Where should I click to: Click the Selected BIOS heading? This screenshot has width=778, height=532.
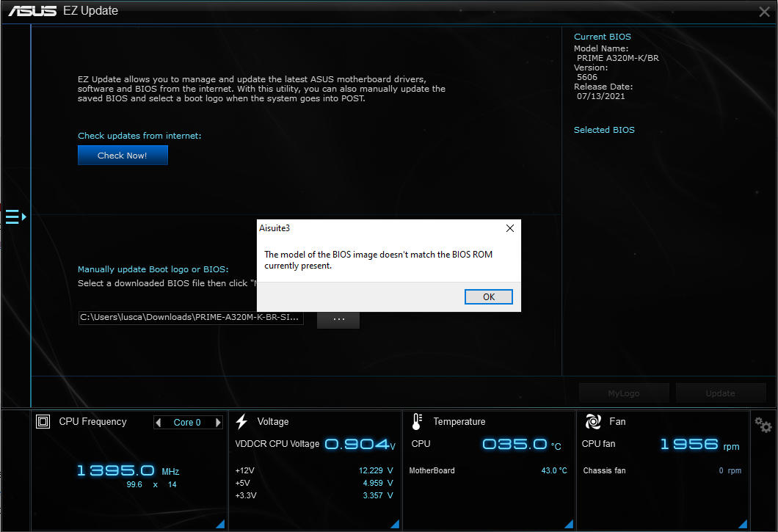[604, 130]
